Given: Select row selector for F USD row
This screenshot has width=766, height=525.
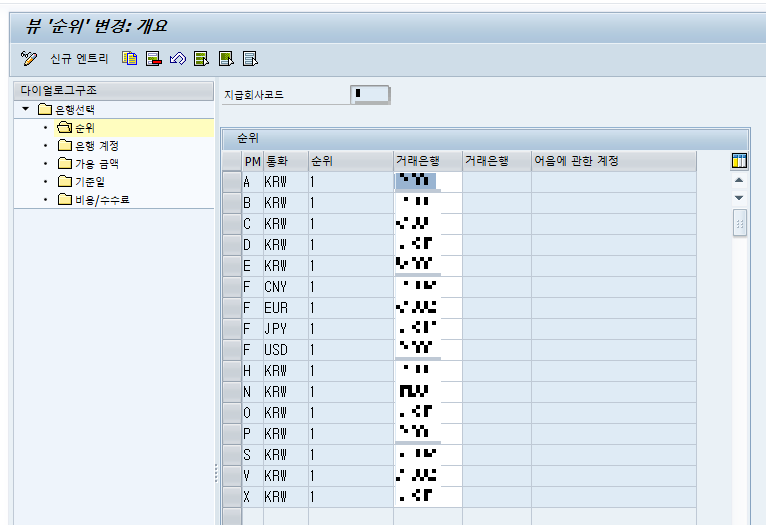Looking at the screenshot, I should tap(232, 350).
